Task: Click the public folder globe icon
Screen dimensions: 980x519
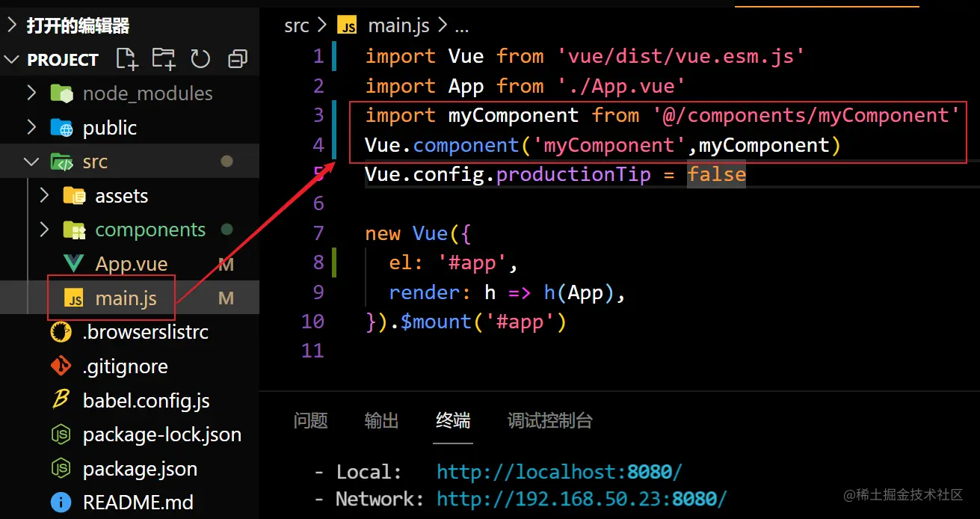Action: click(61, 128)
